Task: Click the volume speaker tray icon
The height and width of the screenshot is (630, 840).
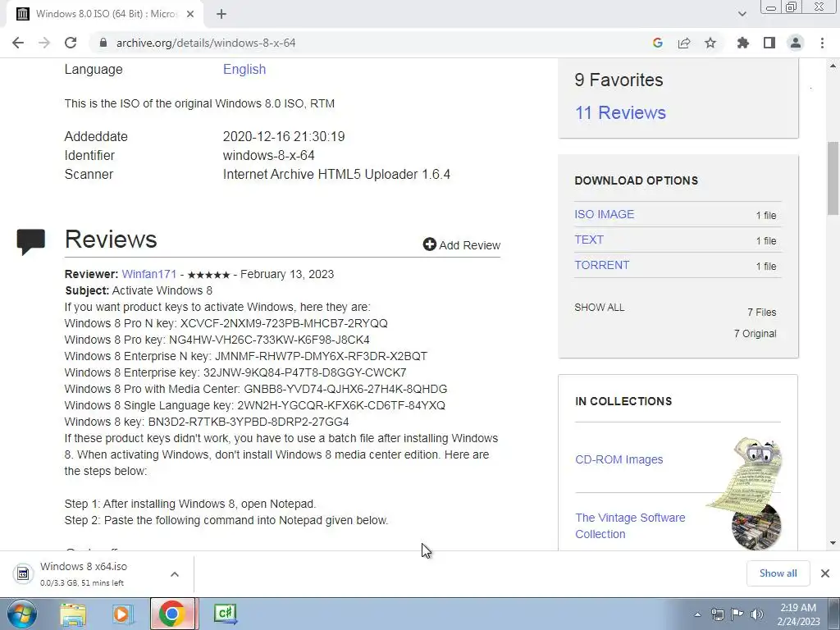Action: pyautogui.click(x=756, y=614)
